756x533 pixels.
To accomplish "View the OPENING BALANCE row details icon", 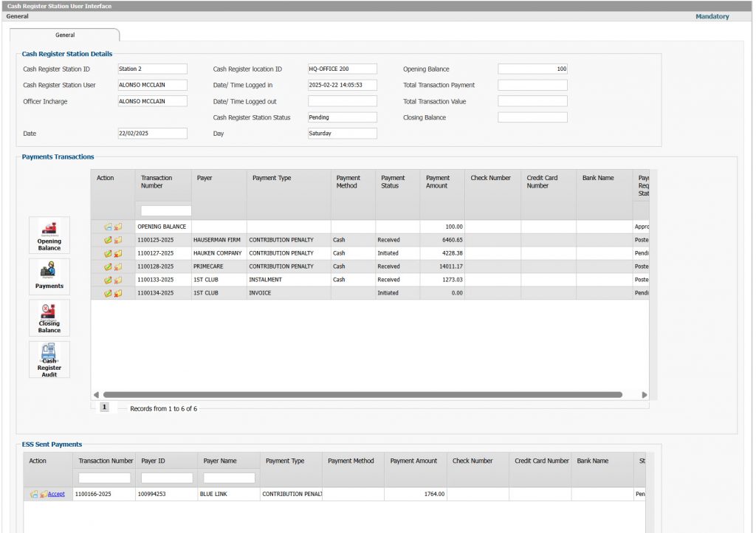I will [x=108, y=227].
